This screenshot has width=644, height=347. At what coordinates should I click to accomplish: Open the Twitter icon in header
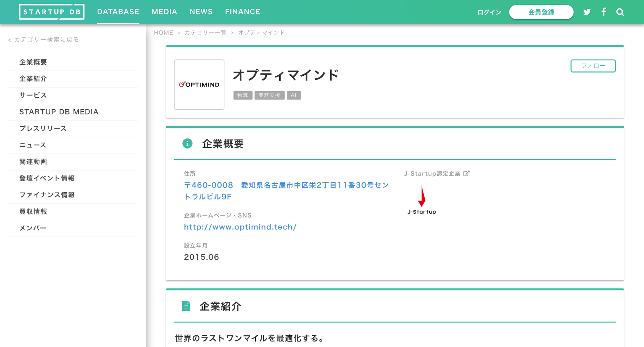tap(587, 12)
